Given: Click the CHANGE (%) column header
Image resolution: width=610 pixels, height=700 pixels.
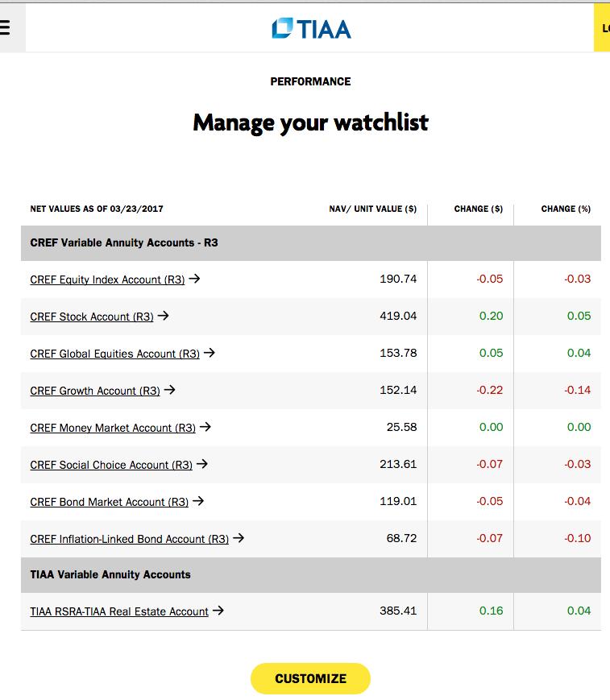Looking at the screenshot, I should (x=566, y=209).
